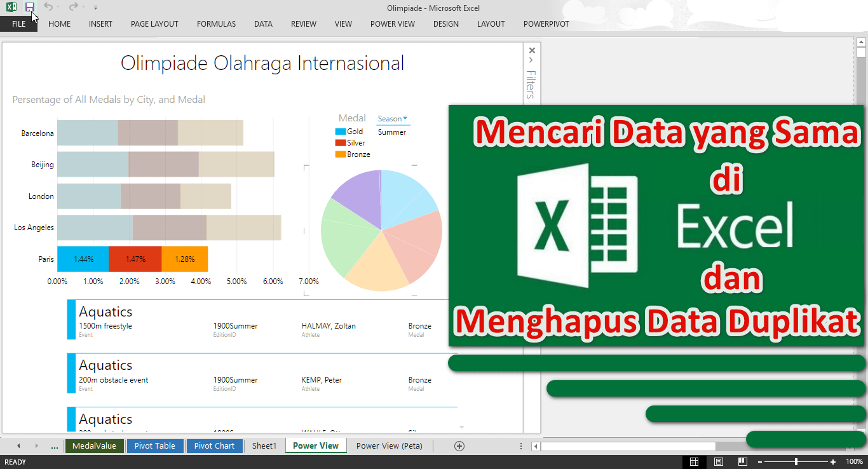Click the vertical Filters label
Viewport: 868px width, 469px height.
click(531, 84)
